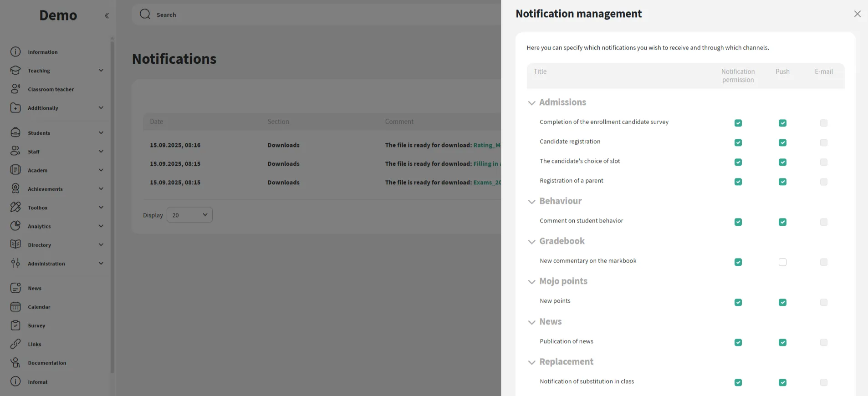Screen dimensions: 868x396
Task: Click the Survey clipboard icon
Action: 15,325
